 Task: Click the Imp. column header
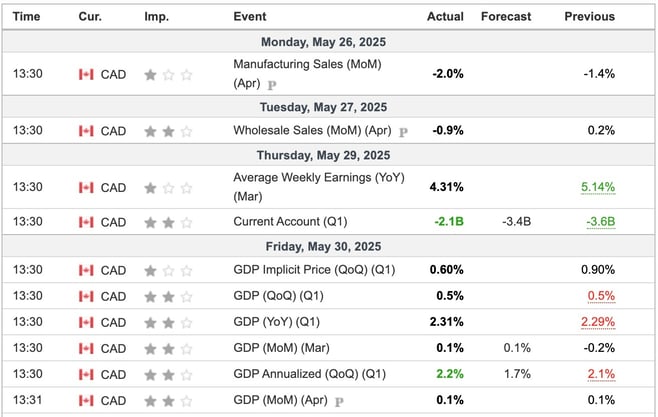(x=157, y=16)
